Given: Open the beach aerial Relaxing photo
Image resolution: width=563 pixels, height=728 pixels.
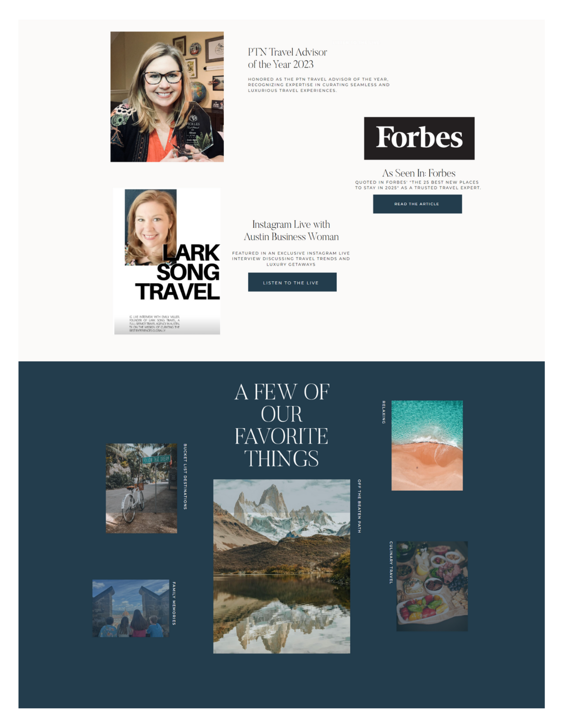Looking at the screenshot, I should (427, 445).
